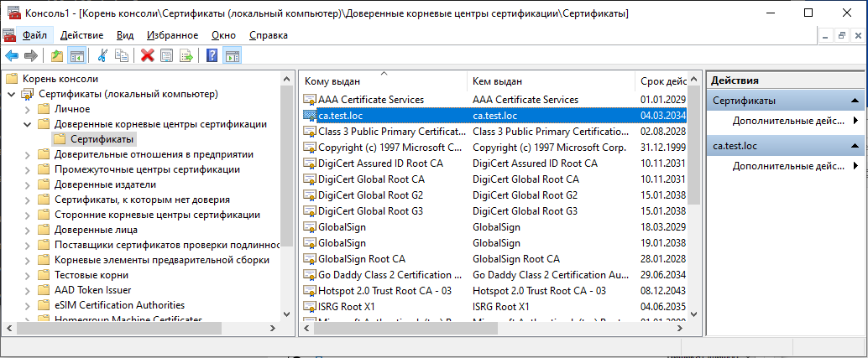Open the Избранное menu
This screenshot has height=358, width=868.
coord(172,35)
